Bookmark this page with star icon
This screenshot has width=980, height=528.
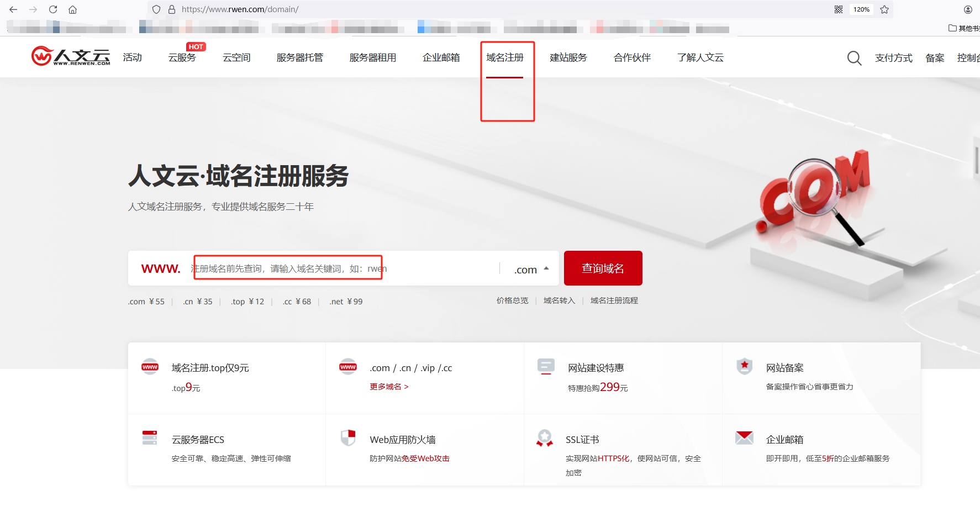click(x=884, y=9)
